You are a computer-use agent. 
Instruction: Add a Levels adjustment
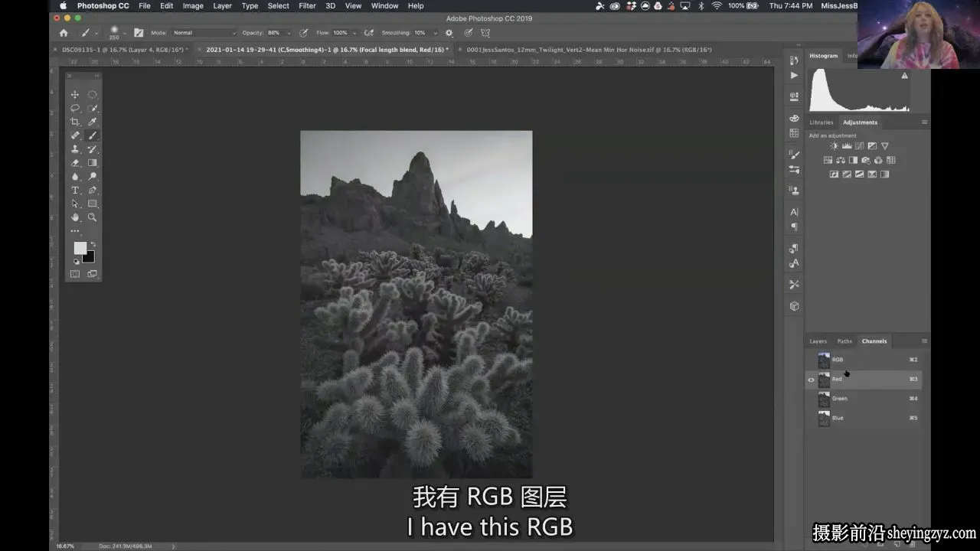(847, 146)
